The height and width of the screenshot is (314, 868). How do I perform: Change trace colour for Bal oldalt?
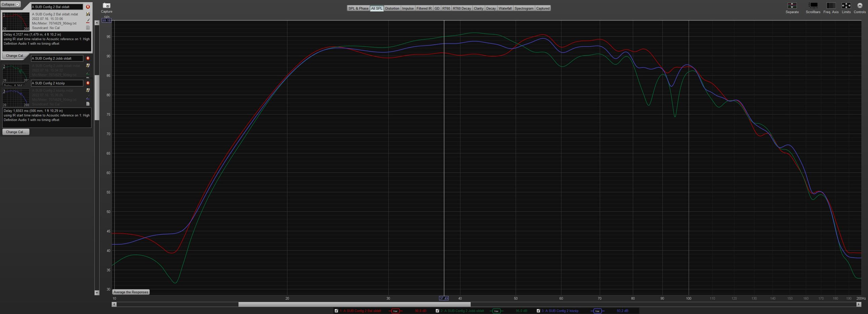coord(88,21)
